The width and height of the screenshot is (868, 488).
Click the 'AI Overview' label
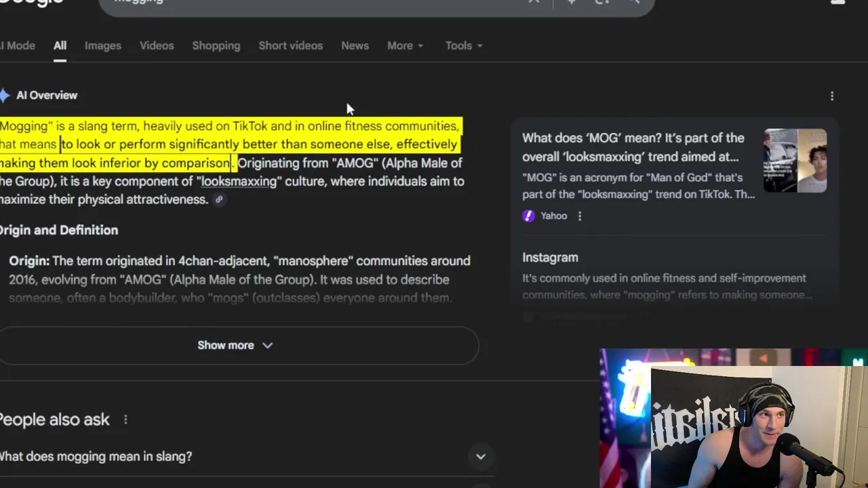pos(47,96)
